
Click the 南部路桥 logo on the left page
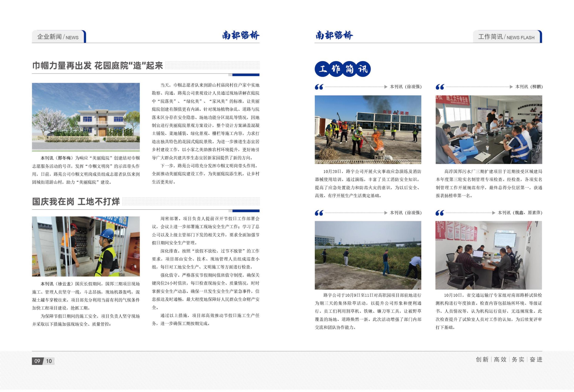click(x=241, y=35)
